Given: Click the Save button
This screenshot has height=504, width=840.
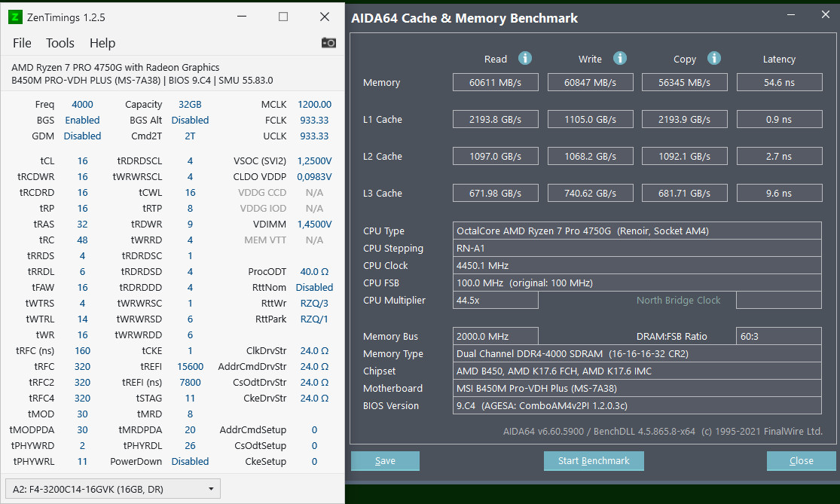Looking at the screenshot, I should point(385,461).
